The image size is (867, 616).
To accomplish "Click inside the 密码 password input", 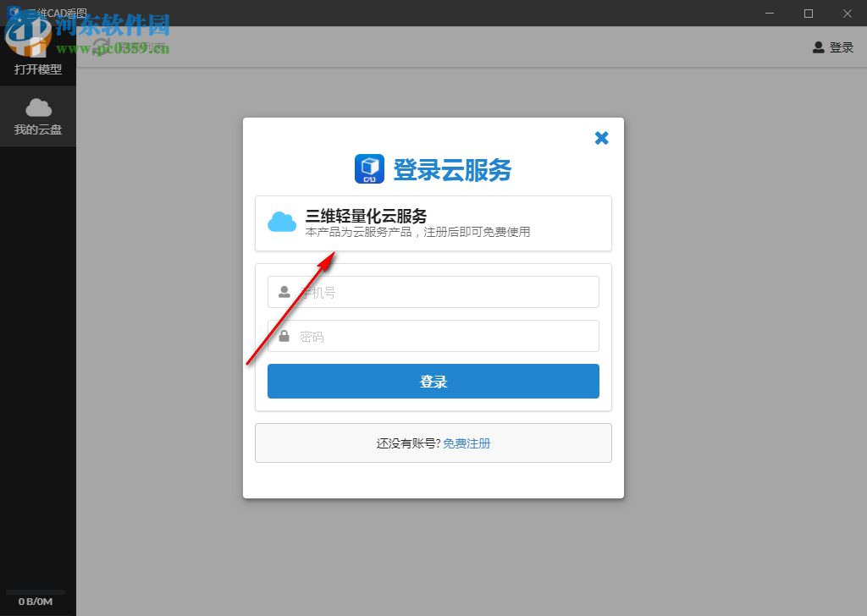I will coord(433,335).
